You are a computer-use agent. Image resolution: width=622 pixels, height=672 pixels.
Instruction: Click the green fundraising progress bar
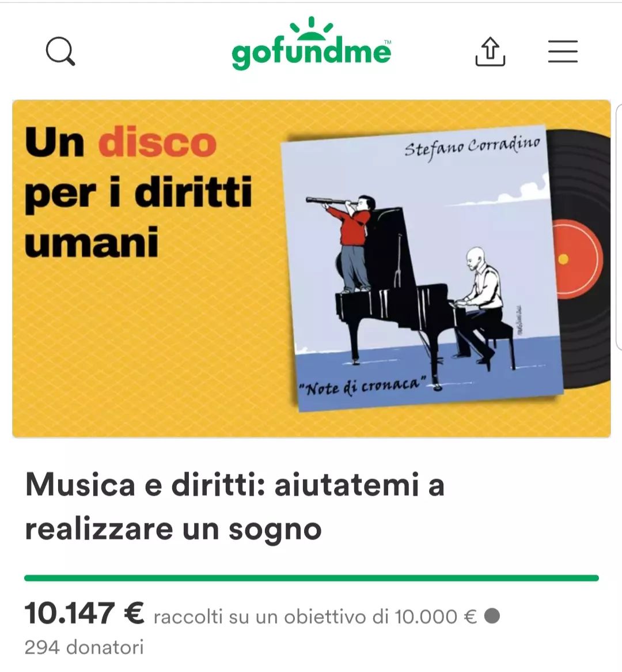coord(312,578)
